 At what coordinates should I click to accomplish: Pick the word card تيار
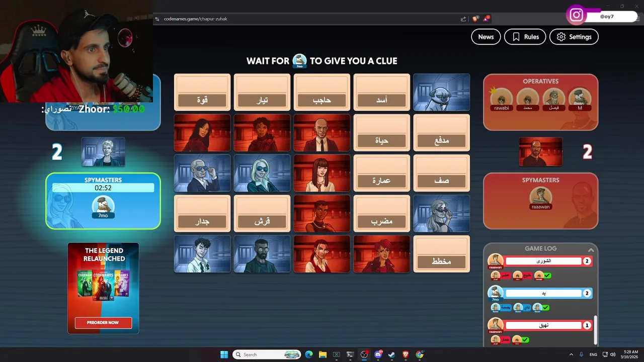(262, 93)
